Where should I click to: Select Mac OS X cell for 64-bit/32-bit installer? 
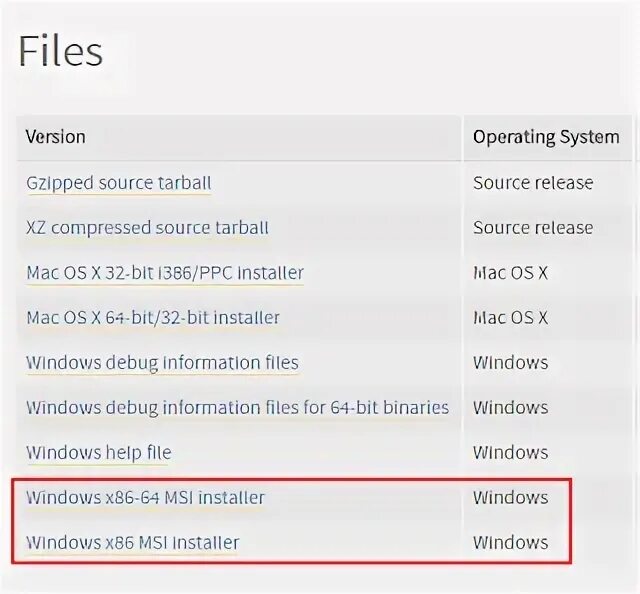[510, 318]
